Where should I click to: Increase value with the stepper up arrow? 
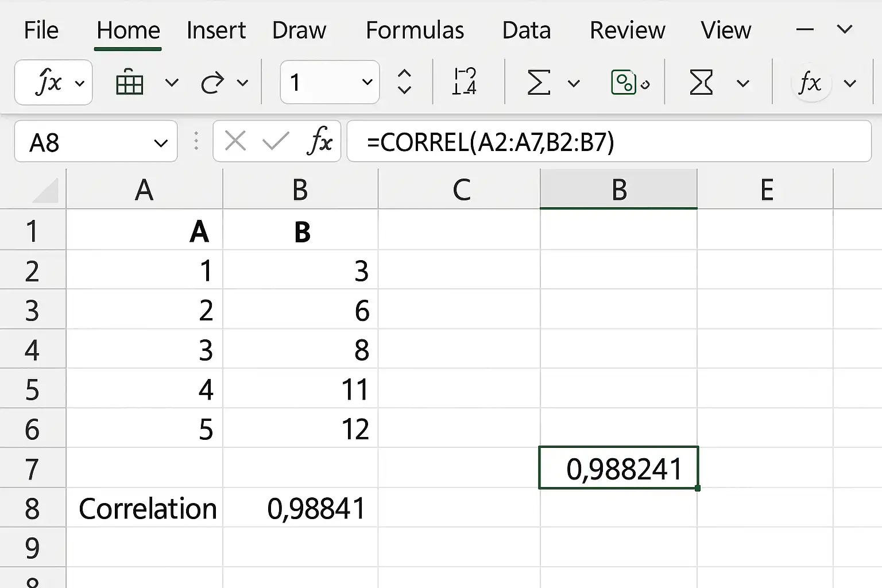[404, 73]
